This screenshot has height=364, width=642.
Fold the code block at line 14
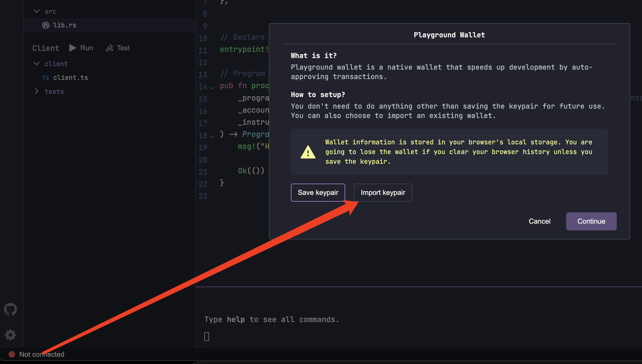pyautogui.click(x=212, y=87)
